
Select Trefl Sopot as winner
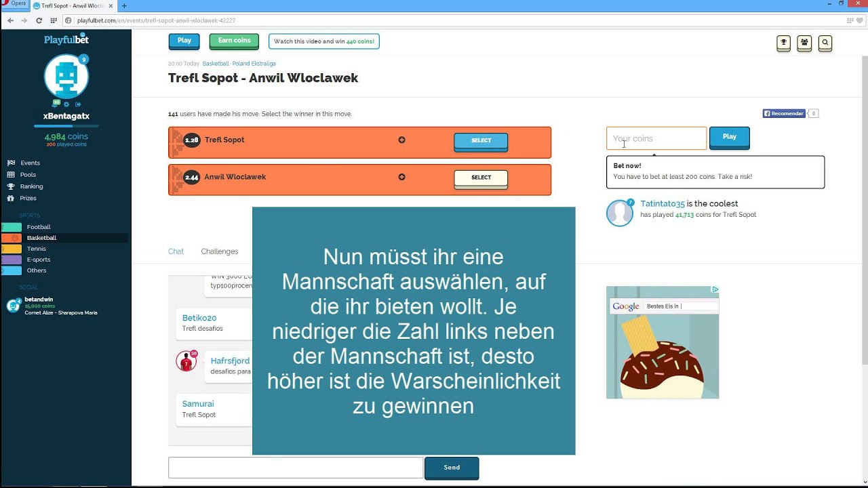pyautogui.click(x=481, y=141)
